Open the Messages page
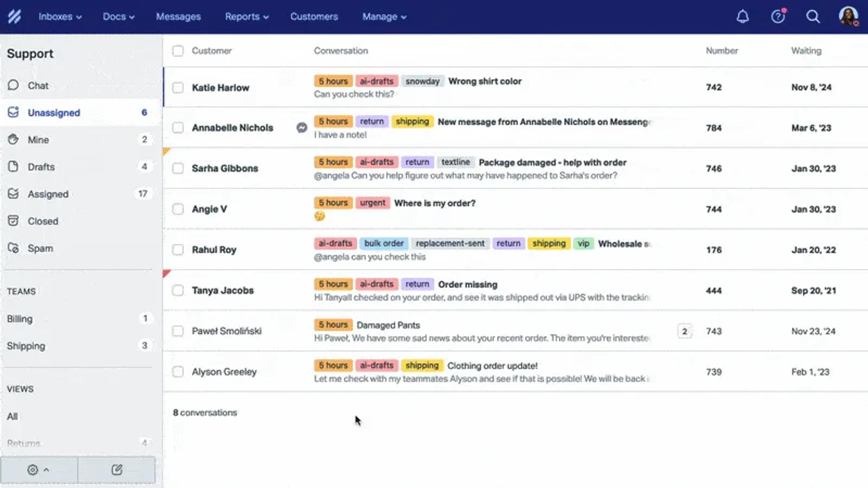The image size is (868, 488). pos(178,17)
